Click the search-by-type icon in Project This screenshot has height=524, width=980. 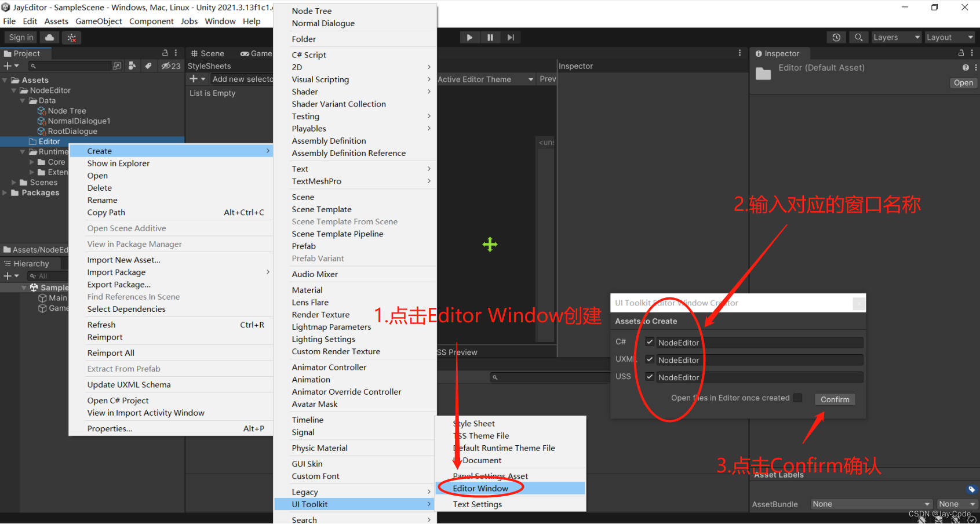click(x=132, y=65)
